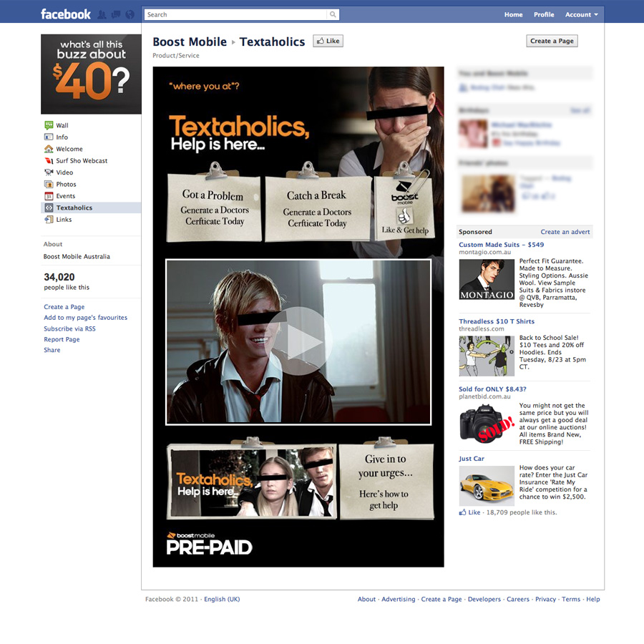Viewport: 644px width, 644px height.
Task: Click Give in to your urges note
Action: 386,482
